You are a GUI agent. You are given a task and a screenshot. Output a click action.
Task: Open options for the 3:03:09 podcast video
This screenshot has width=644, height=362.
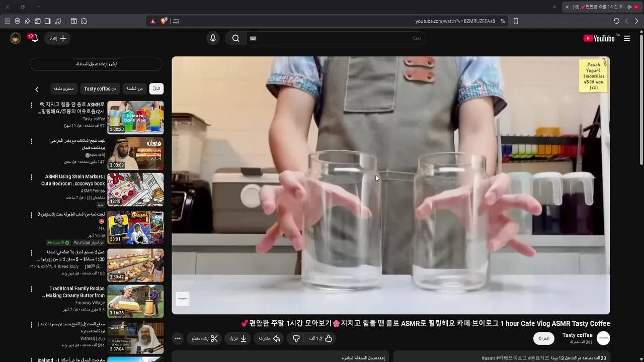pyautogui.click(x=31, y=141)
